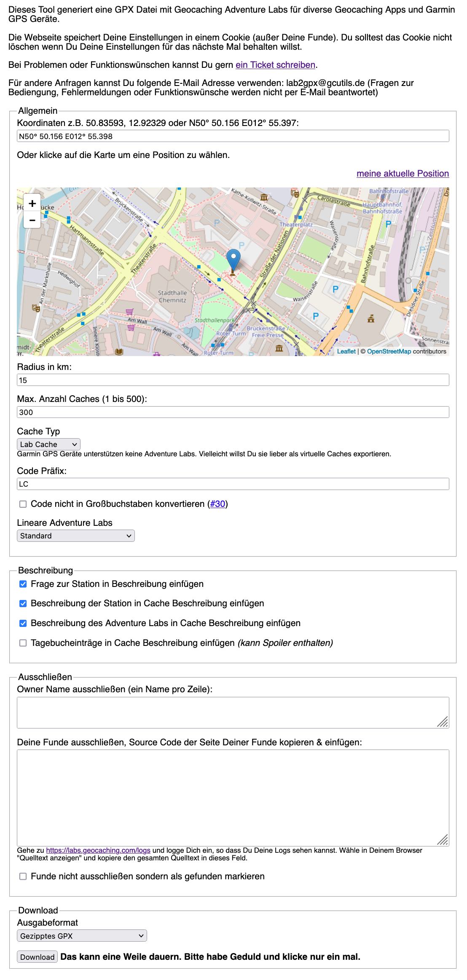Click the Leaflet attribution link

coord(346,351)
